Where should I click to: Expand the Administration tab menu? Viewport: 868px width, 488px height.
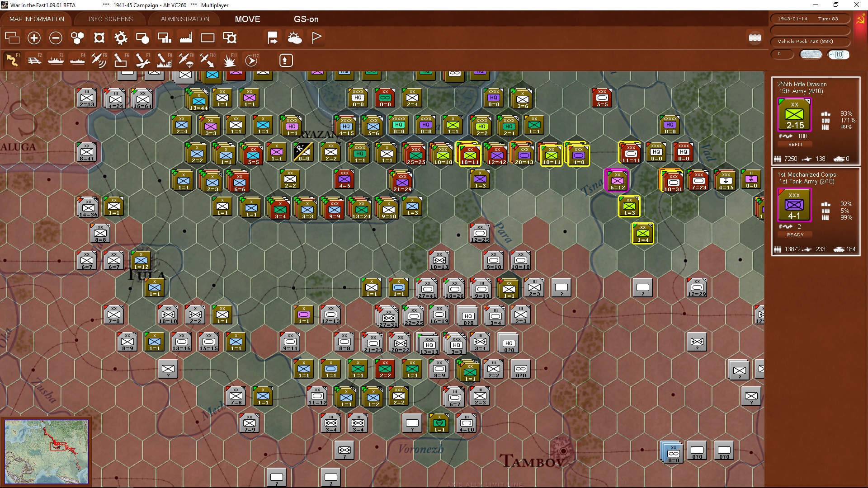(x=185, y=19)
